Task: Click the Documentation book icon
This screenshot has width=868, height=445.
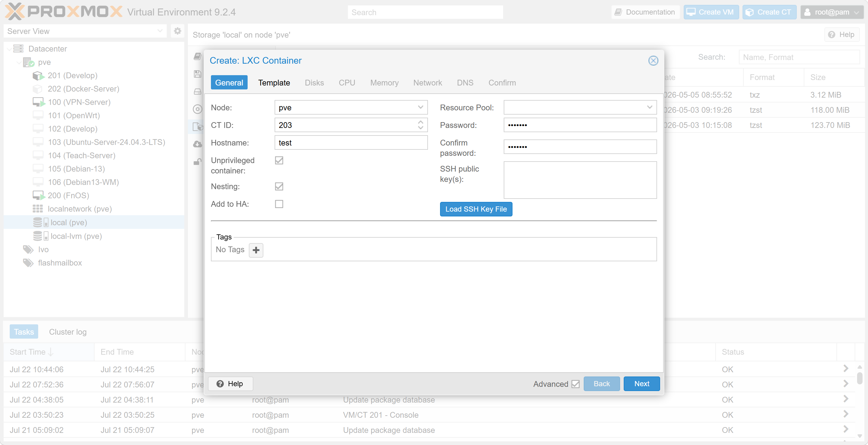Action: coord(618,12)
